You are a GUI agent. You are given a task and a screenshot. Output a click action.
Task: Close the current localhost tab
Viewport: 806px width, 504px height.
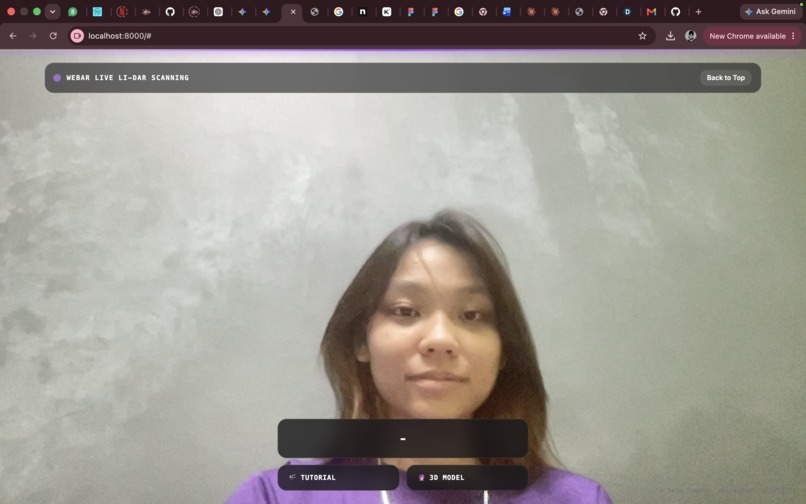(x=293, y=12)
